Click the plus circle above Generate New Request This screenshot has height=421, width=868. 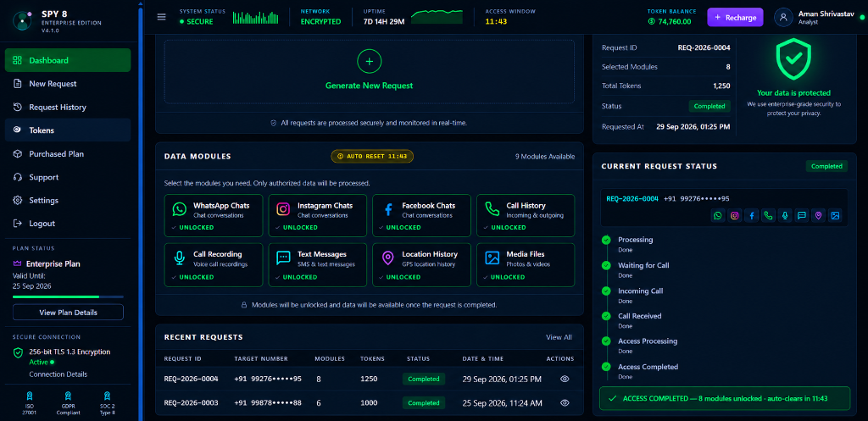pyautogui.click(x=370, y=61)
